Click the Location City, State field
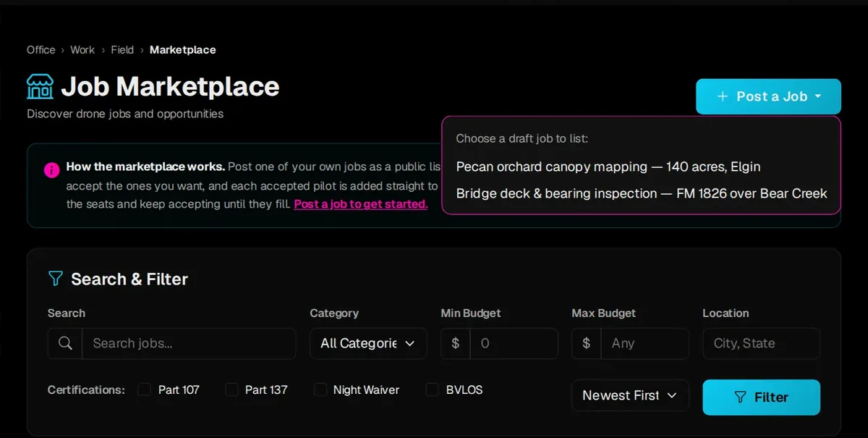 click(761, 343)
